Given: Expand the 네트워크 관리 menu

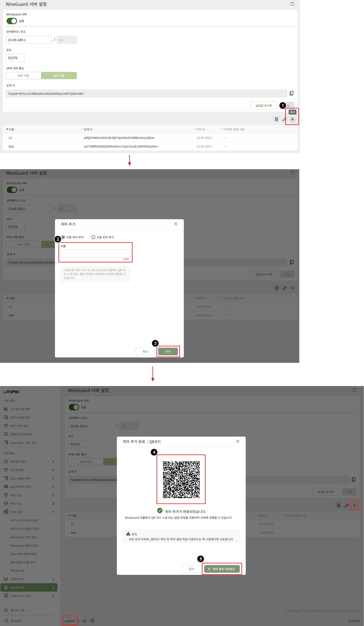Looking at the screenshot, I should pos(29,461).
